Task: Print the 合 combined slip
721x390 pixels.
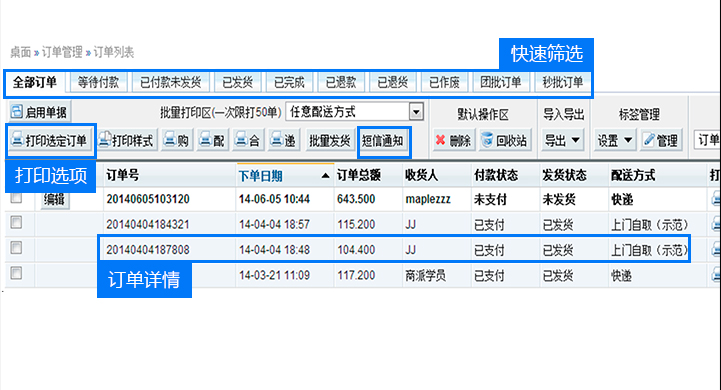Action: [248, 140]
